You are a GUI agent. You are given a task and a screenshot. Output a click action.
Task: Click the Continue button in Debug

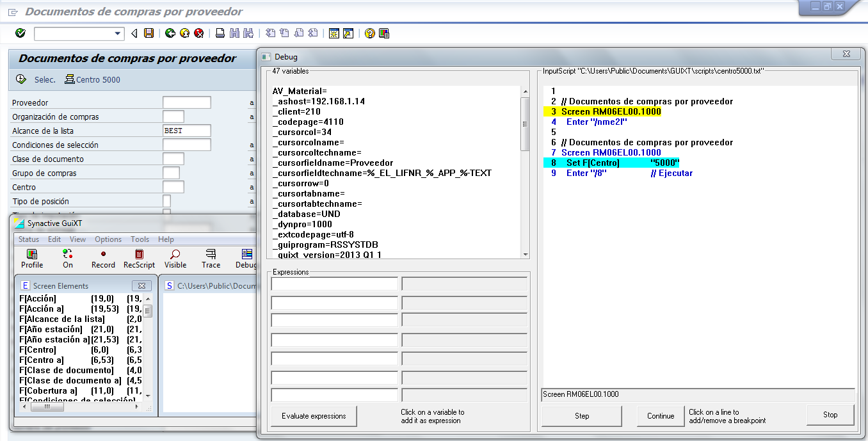(661, 416)
